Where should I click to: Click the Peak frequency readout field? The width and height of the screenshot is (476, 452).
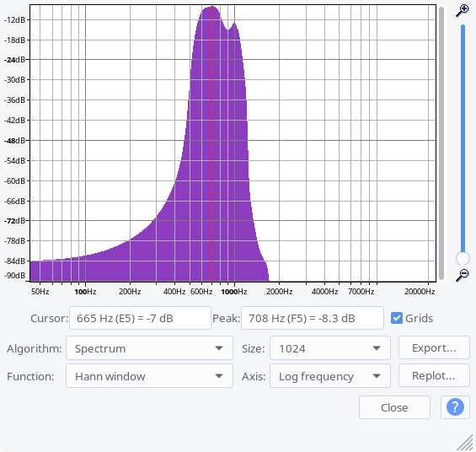click(x=313, y=318)
